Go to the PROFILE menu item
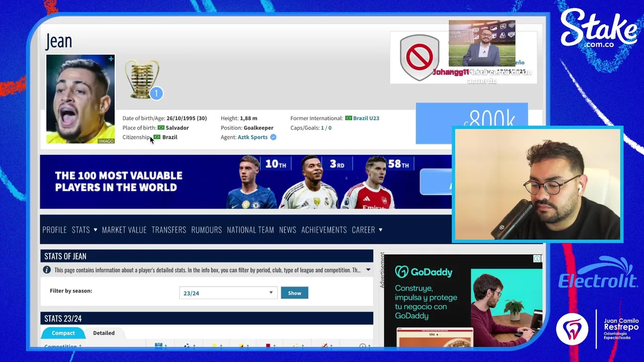Screen dimensions: 644x362 coord(54,230)
